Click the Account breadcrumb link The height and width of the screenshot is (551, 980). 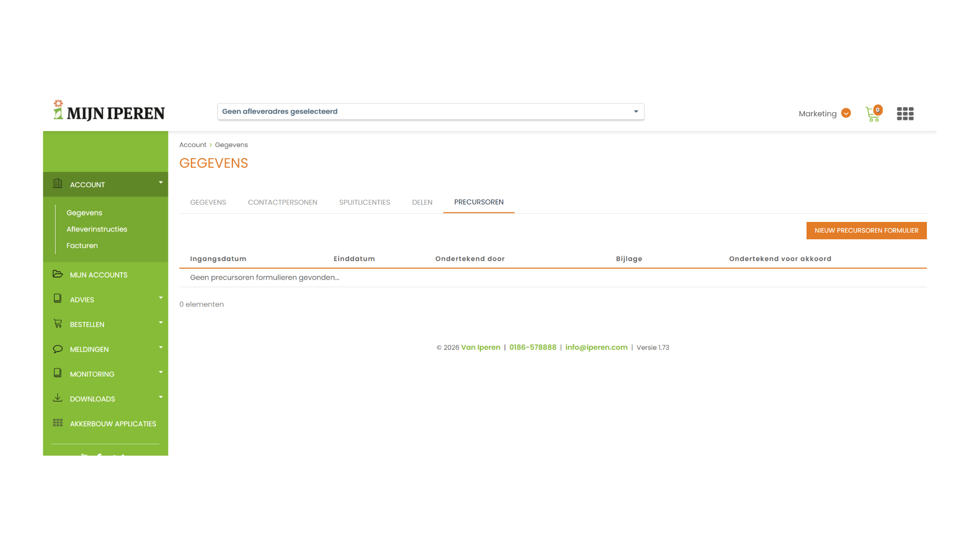(x=192, y=145)
